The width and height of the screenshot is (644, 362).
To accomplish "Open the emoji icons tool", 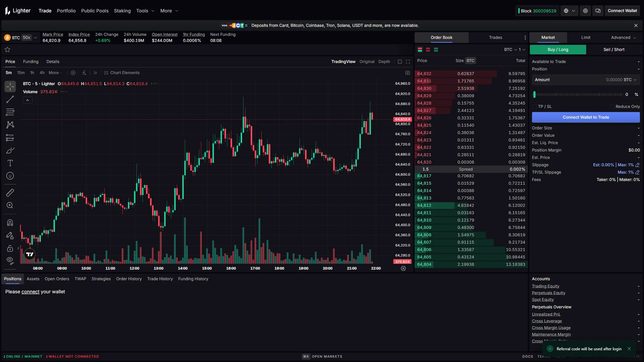I will click(10, 176).
